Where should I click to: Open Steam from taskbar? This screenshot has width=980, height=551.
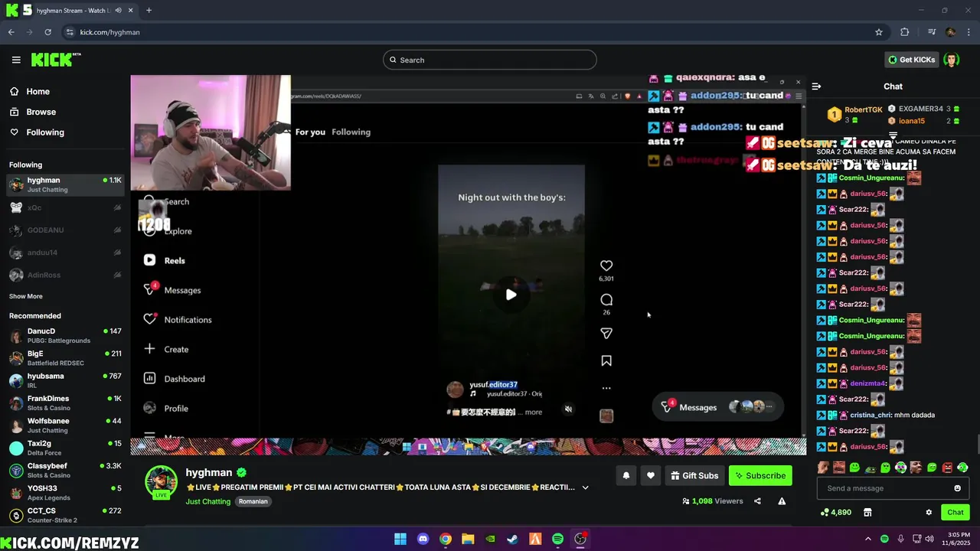[512, 539]
